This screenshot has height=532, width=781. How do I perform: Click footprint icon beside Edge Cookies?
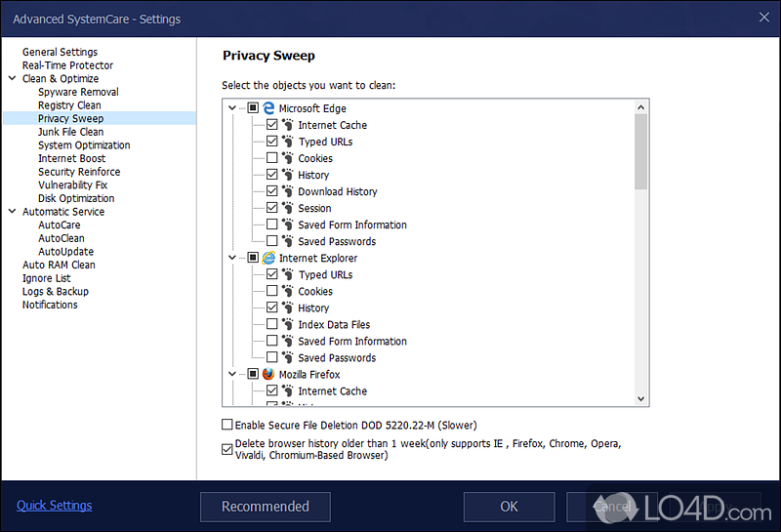click(288, 158)
